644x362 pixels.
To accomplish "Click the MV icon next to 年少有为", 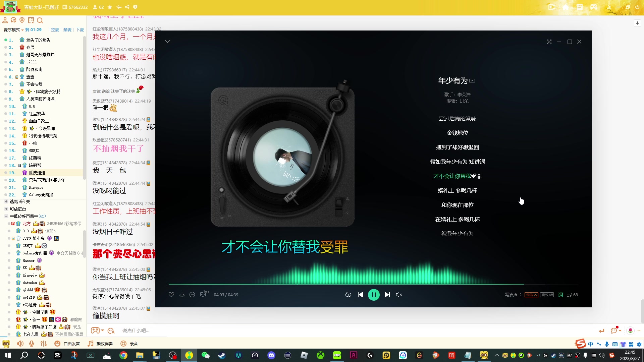I will 472,80.
